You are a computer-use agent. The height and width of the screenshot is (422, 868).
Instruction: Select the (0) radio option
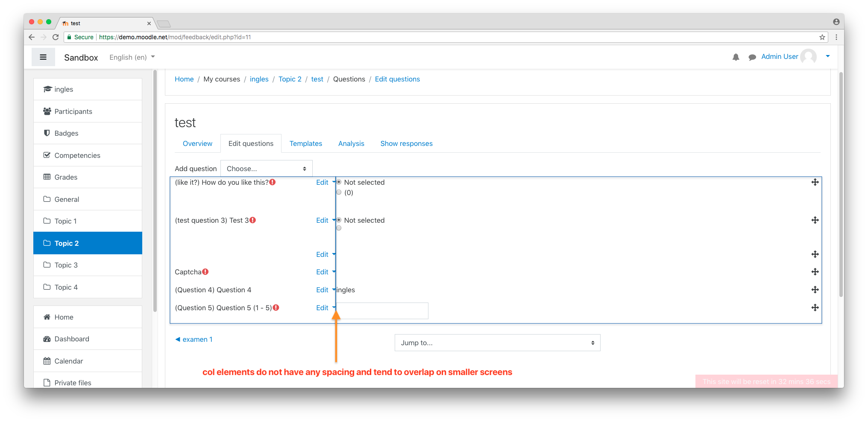pyautogui.click(x=339, y=192)
